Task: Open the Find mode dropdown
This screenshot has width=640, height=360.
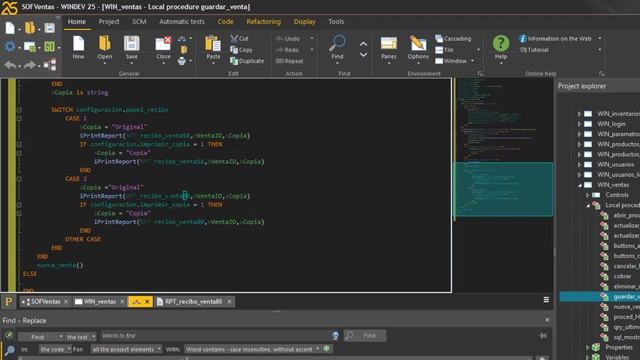Action: click(41, 337)
